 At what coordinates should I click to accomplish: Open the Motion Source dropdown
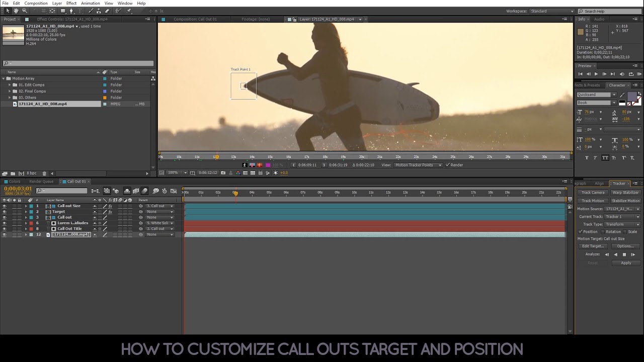click(x=623, y=209)
